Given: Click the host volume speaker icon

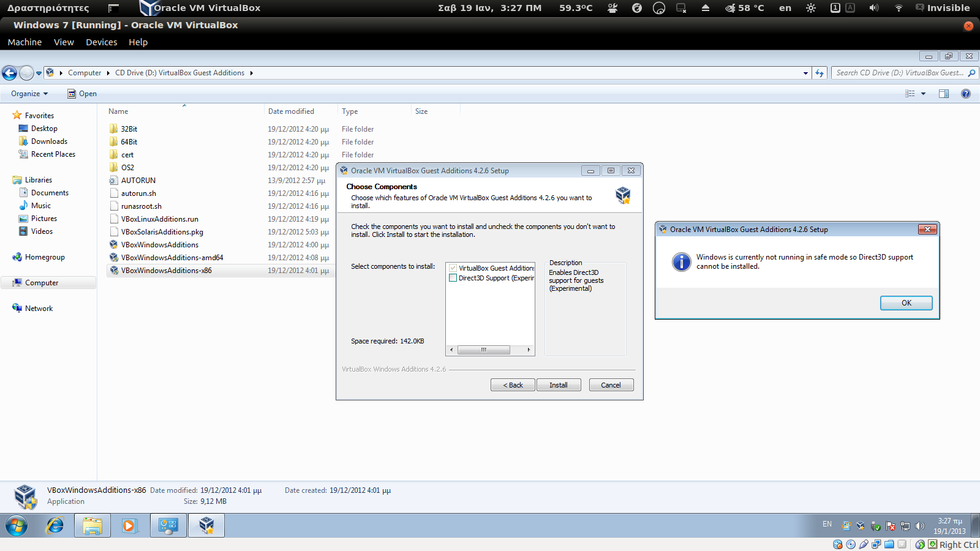Looking at the screenshot, I should point(873,8).
